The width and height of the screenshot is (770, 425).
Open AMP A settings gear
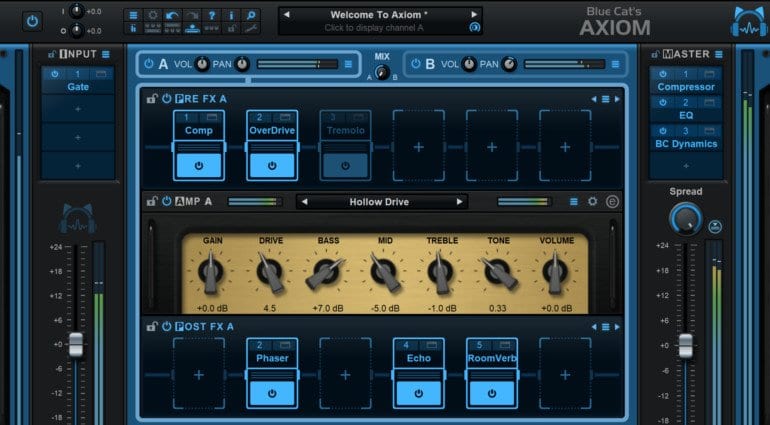pos(593,201)
